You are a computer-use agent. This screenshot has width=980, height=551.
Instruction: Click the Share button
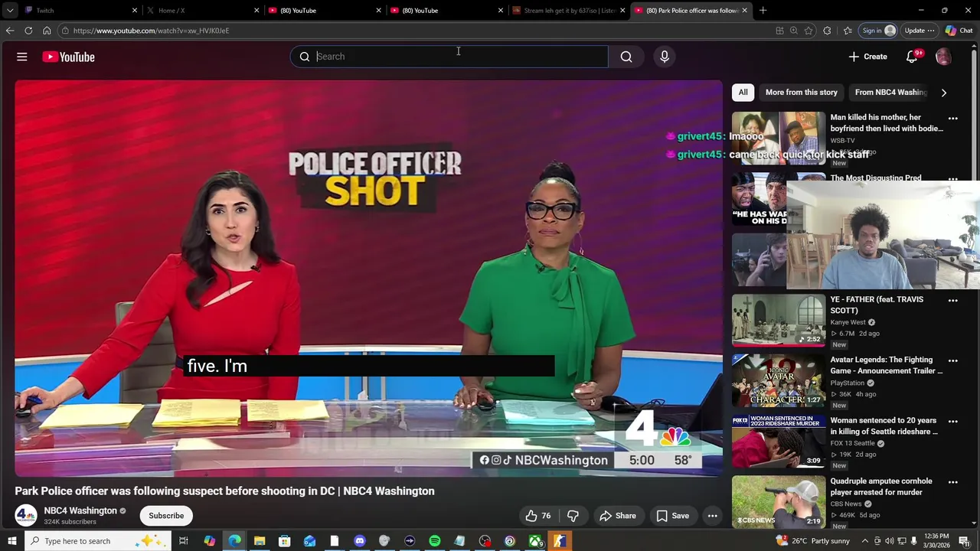coord(617,516)
